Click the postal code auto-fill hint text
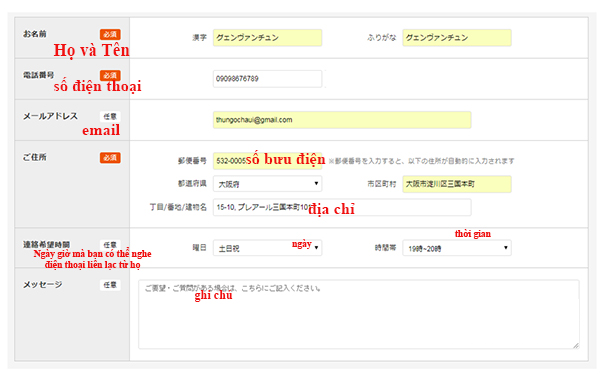Viewport: 600px width, 377px height. (x=421, y=161)
